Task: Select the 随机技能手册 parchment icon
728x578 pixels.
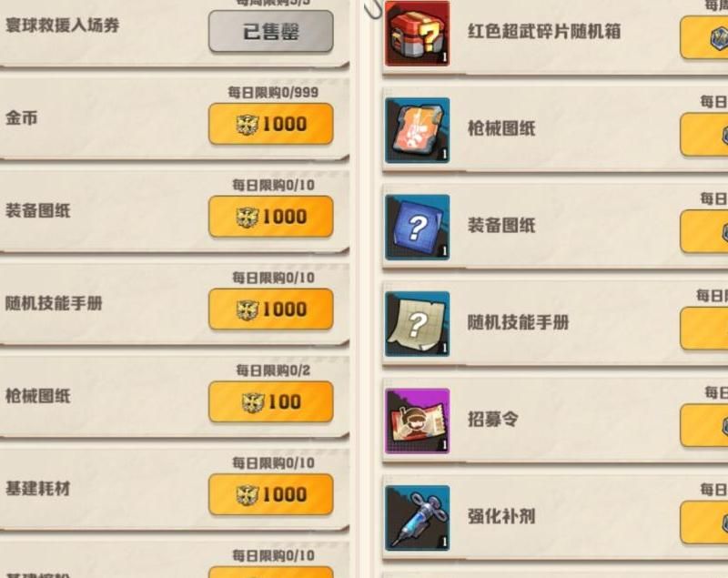Action: coord(417,324)
